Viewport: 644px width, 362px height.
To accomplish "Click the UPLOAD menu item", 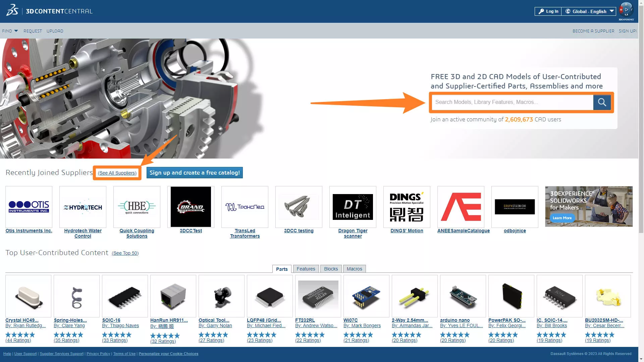I will 55,31.
